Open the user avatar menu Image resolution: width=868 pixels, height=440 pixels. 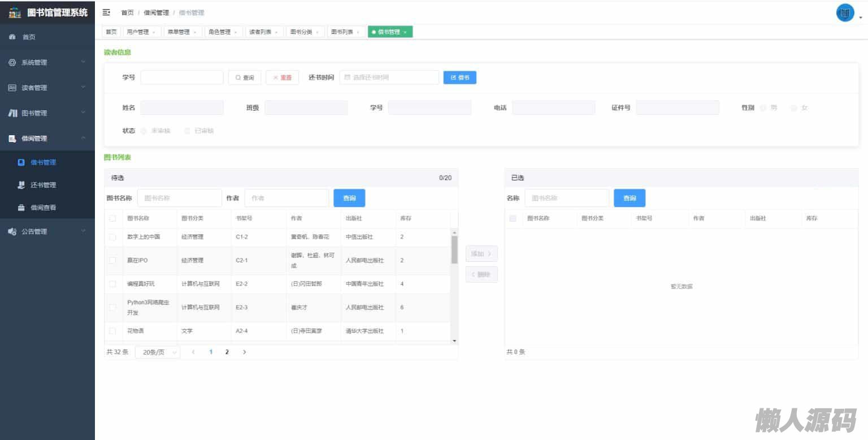(x=845, y=13)
